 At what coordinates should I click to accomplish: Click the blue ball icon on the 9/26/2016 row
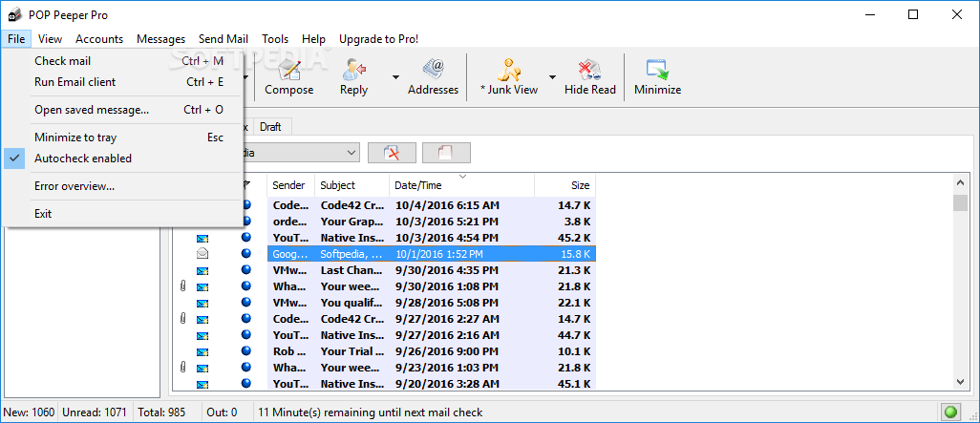coord(246,351)
